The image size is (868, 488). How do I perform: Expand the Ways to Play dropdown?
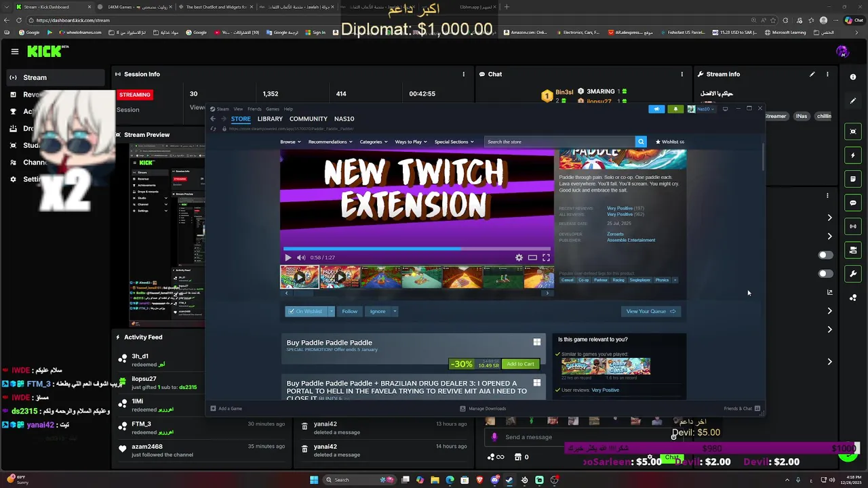pos(411,142)
